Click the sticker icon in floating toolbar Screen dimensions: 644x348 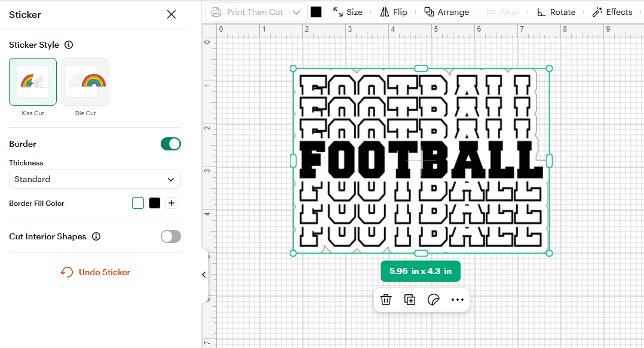tap(433, 300)
